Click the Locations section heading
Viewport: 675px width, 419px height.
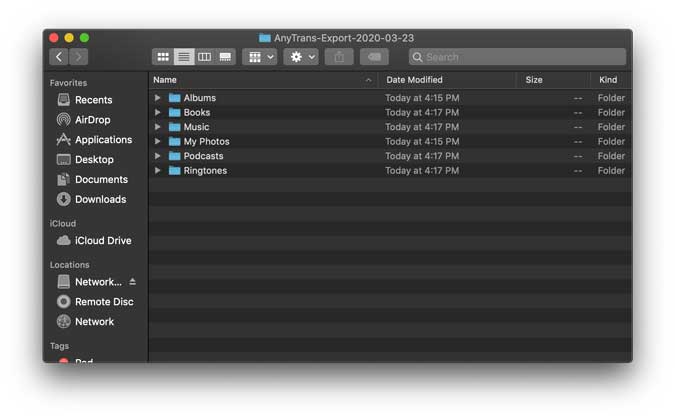(69, 265)
